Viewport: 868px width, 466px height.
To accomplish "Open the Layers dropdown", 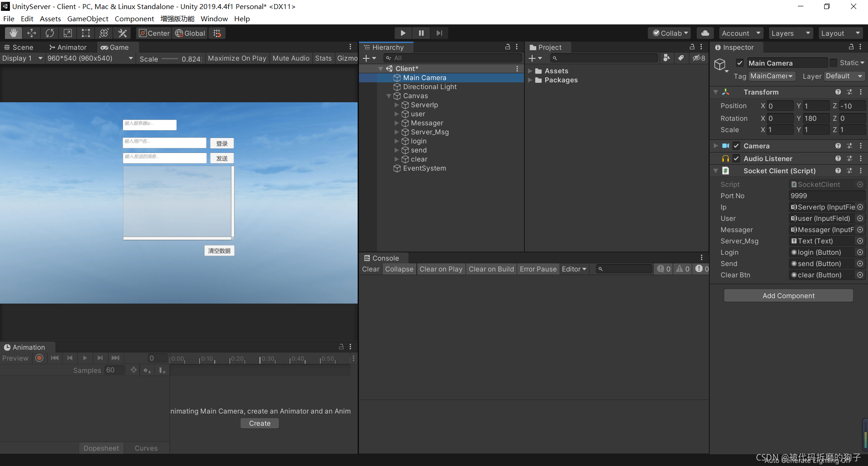I will [x=790, y=33].
